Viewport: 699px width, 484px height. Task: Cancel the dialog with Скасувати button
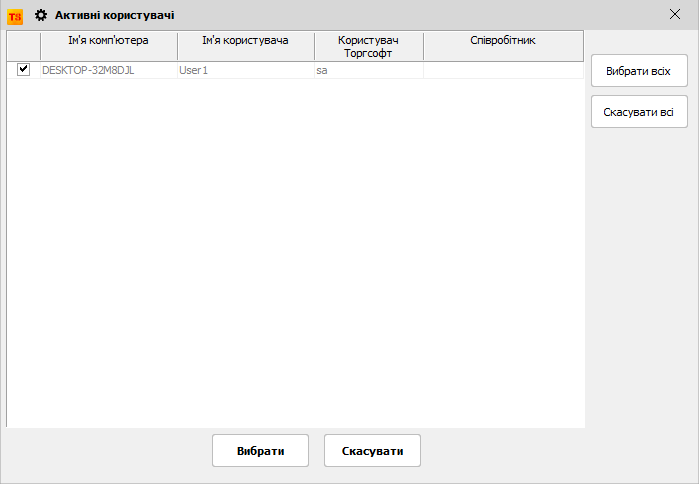[x=372, y=451]
